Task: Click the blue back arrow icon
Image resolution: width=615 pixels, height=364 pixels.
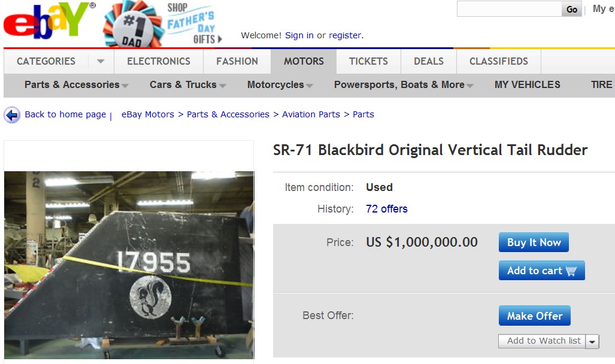Action: pyautogui.click(x=10, y=114)
